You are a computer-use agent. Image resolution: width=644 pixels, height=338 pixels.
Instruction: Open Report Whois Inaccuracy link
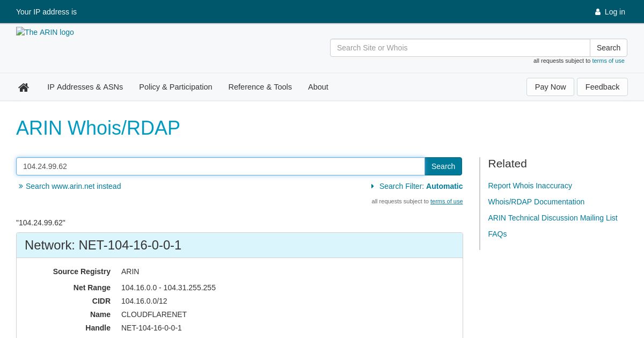coord(530,186)
